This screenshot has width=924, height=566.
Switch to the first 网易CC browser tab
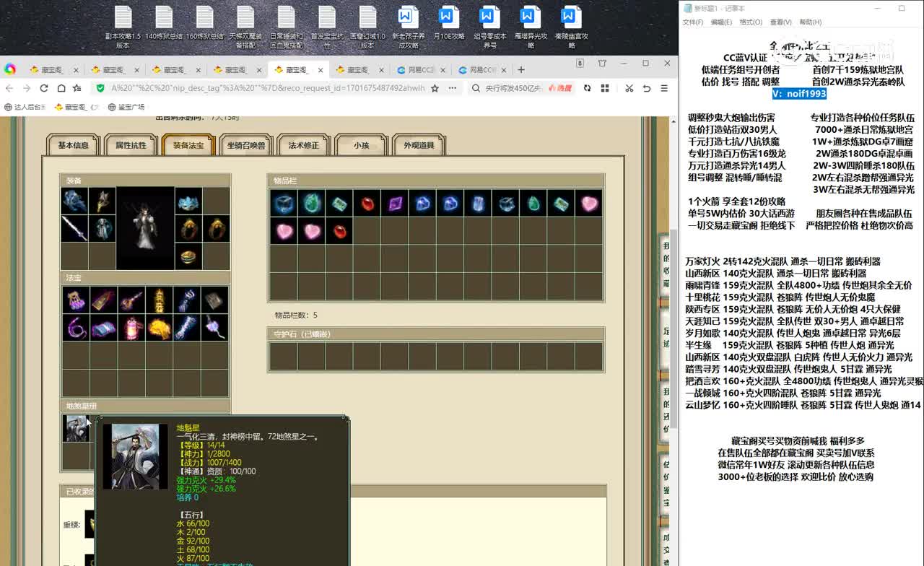[422, 70]
